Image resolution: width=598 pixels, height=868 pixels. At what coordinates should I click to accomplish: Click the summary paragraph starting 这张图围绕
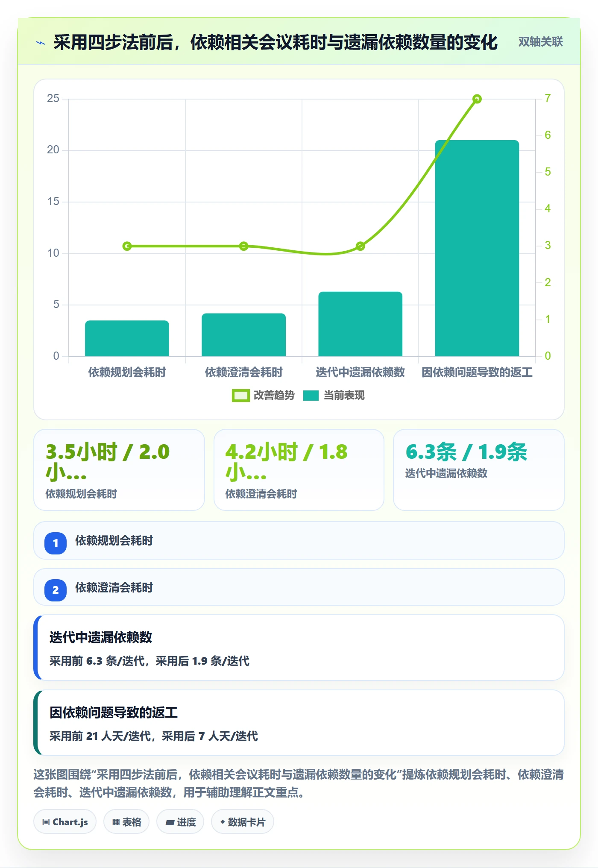(299, 783)
